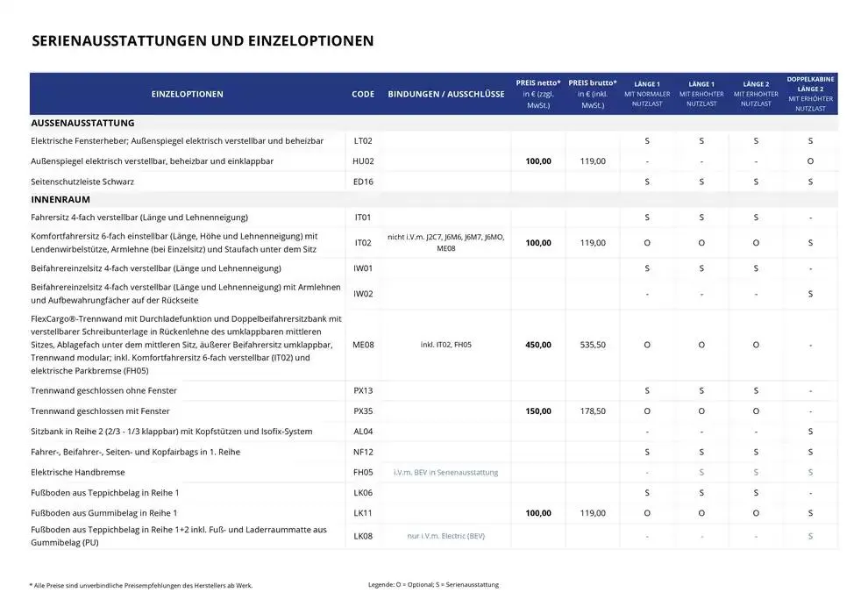Click the HU02 option code
Image resolution: width=868 pixels, height=614 pixels.
coord(363,161)
